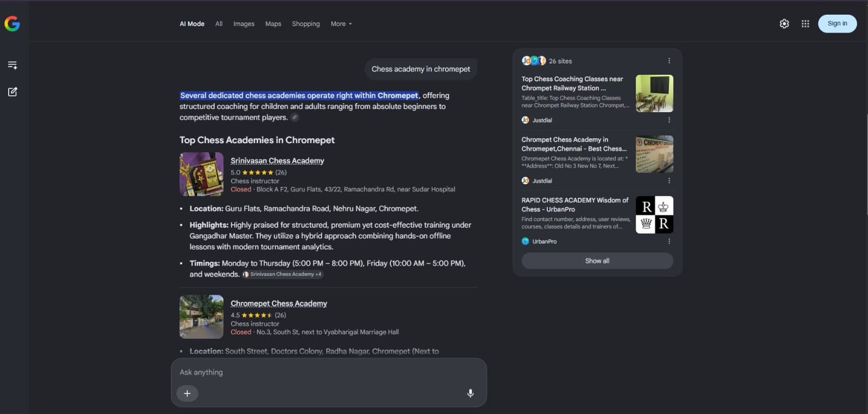
Task: Click the '26 sites' source favicons
Action: click(534, 61)
